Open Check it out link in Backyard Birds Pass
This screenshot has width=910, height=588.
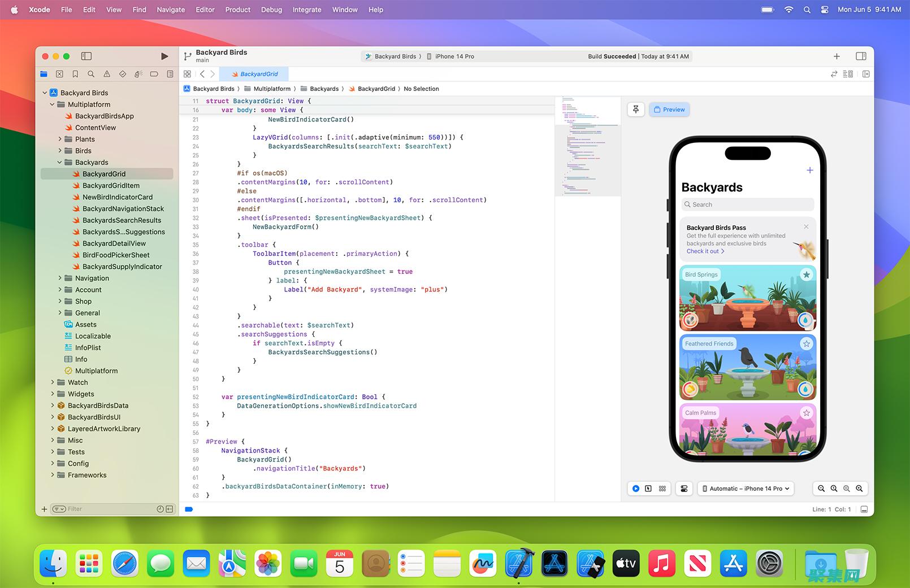pyautogui.click(x=705, y=251)
